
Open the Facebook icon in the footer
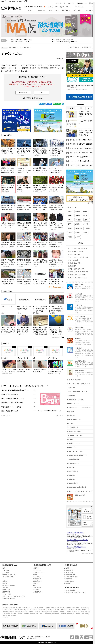77,637
